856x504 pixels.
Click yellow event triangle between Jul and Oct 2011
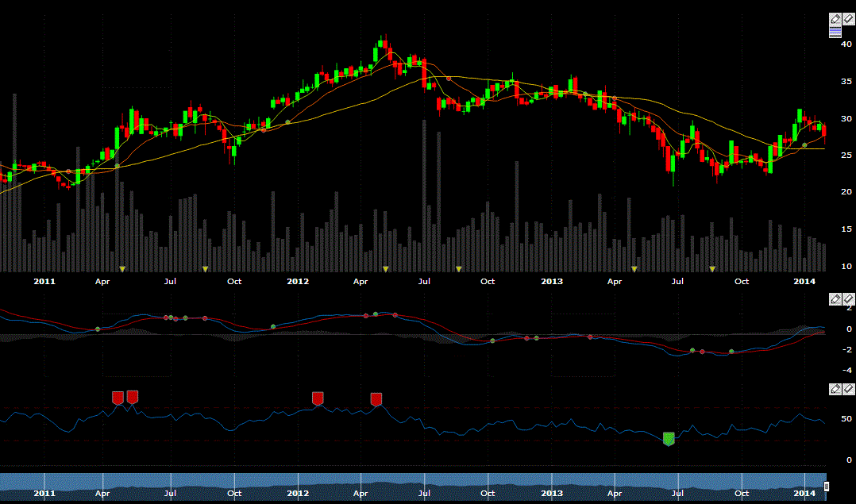pyautogui.click(x=206, y=269)
